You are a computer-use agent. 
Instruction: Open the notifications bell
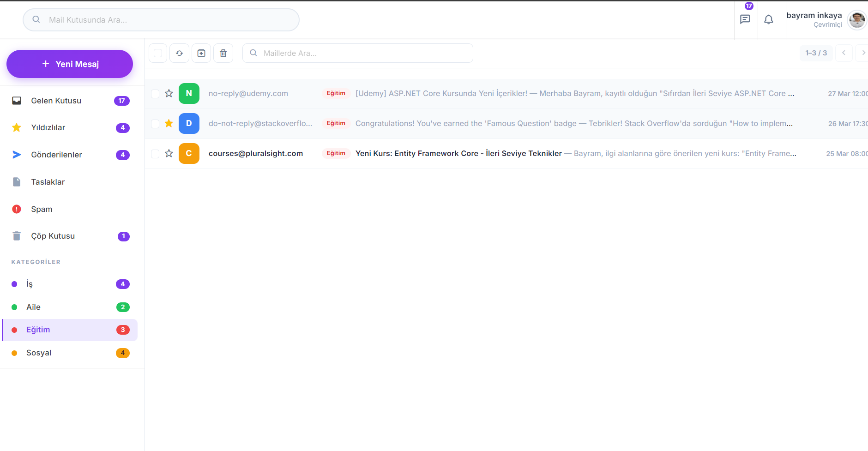point(768,19)
